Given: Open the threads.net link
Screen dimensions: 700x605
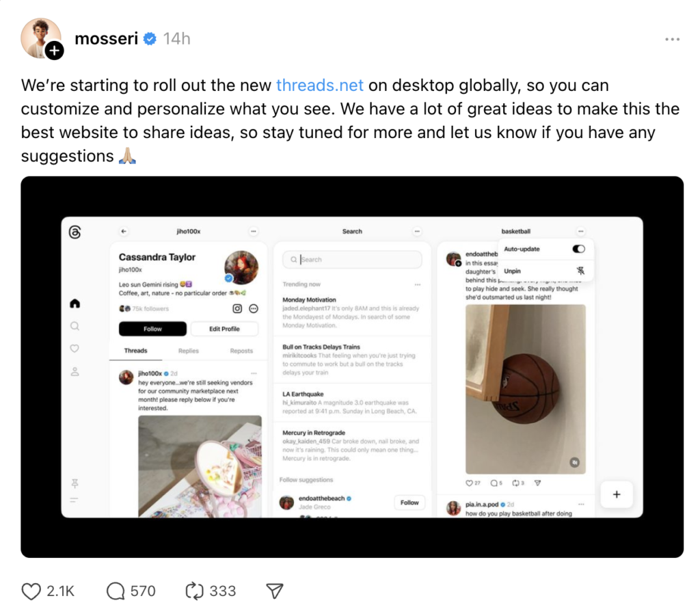Looking at the screenshot, I should [320, 85].
